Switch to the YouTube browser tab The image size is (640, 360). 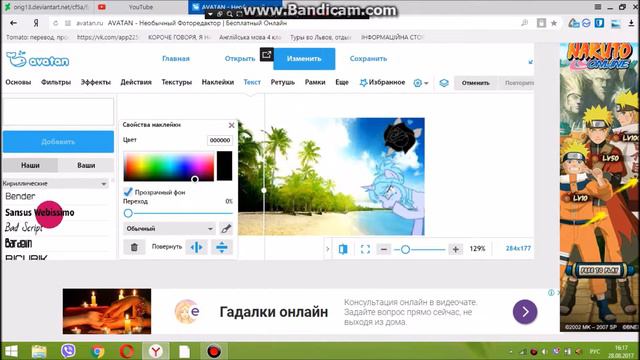[140, 7]
